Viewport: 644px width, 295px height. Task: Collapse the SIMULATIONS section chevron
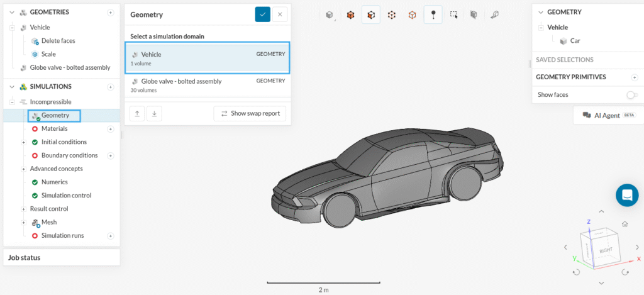click(12, 87)
